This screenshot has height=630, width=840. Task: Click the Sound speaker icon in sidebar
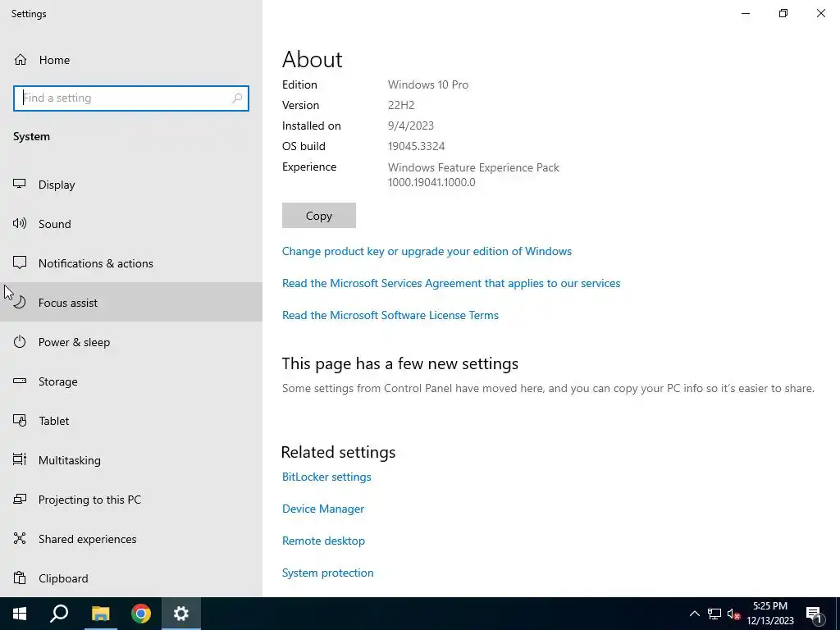20,223
